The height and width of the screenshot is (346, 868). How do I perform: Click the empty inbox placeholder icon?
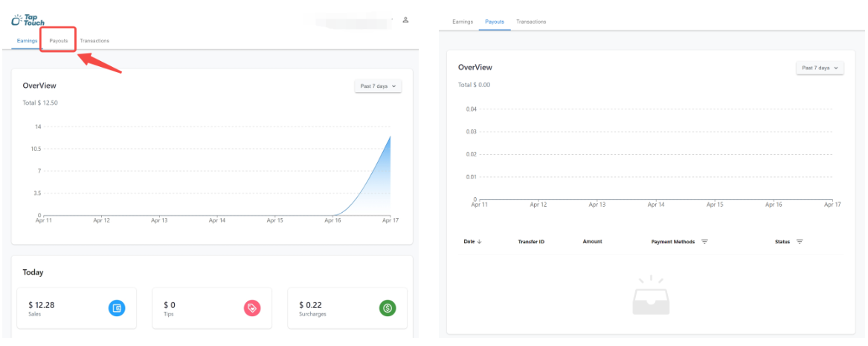click(x=651, y=295)
